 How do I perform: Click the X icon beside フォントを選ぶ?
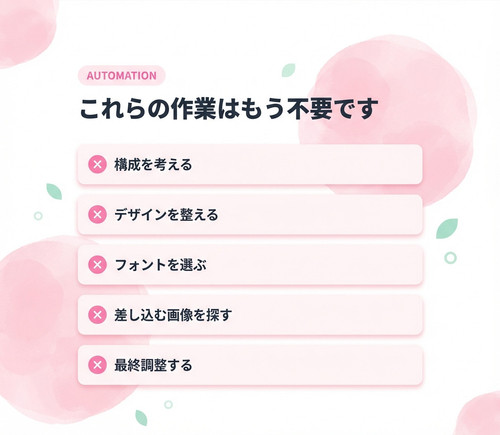pyautogui.click(x=97, y=265)
